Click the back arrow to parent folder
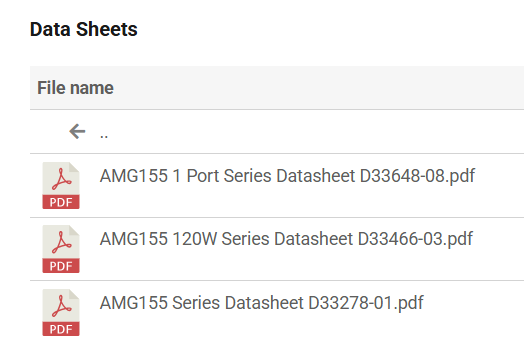The width and height of the screenshot is (524, 360). pyautogui.click(x=77, y=131)
